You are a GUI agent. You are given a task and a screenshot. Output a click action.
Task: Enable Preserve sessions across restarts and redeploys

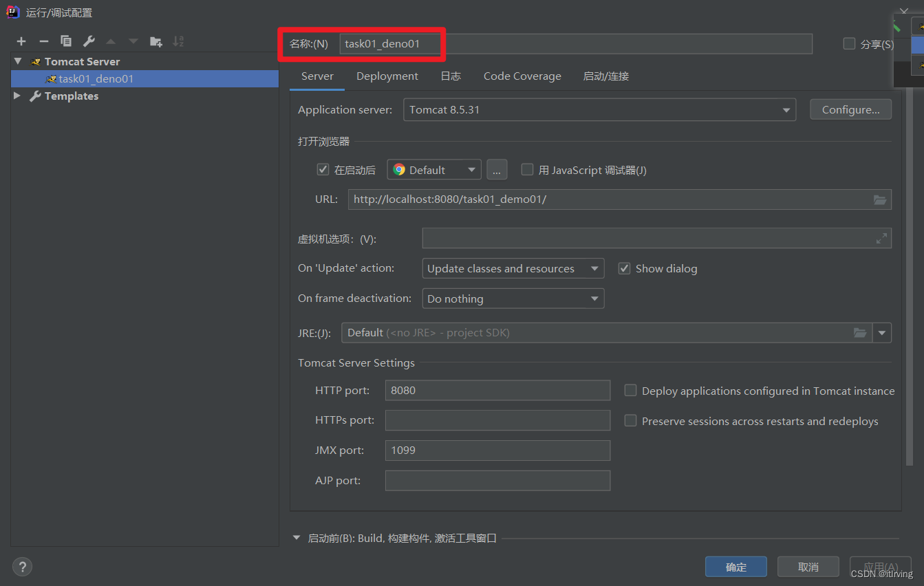click(630, 420)
